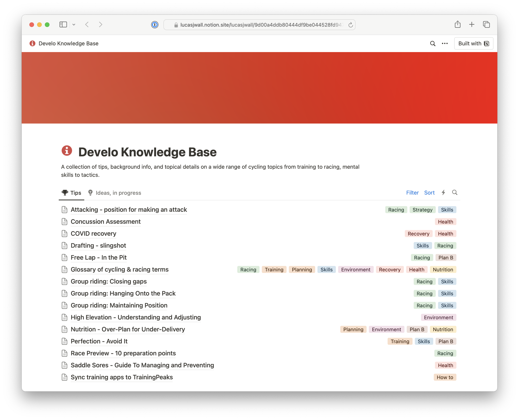Click the Strategy tag on the Attacking row
This screenshot has width=519, height=420.
(x=422, y=210)
